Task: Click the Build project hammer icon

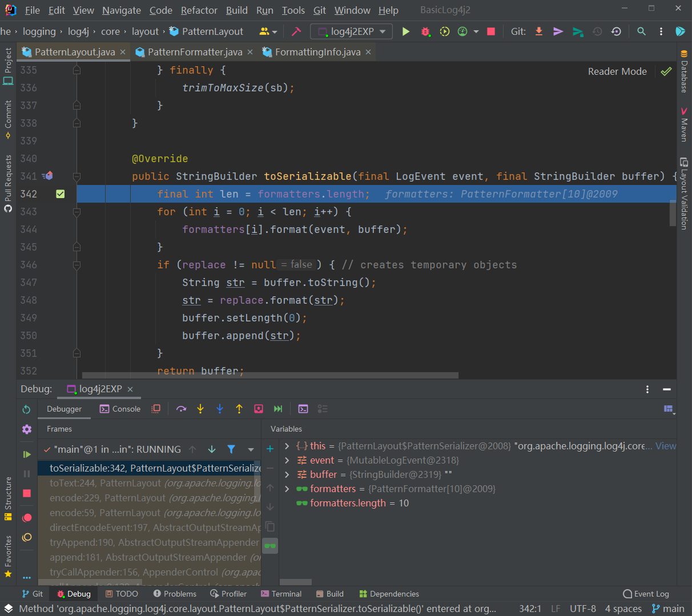Action: [x=296, y=31]
